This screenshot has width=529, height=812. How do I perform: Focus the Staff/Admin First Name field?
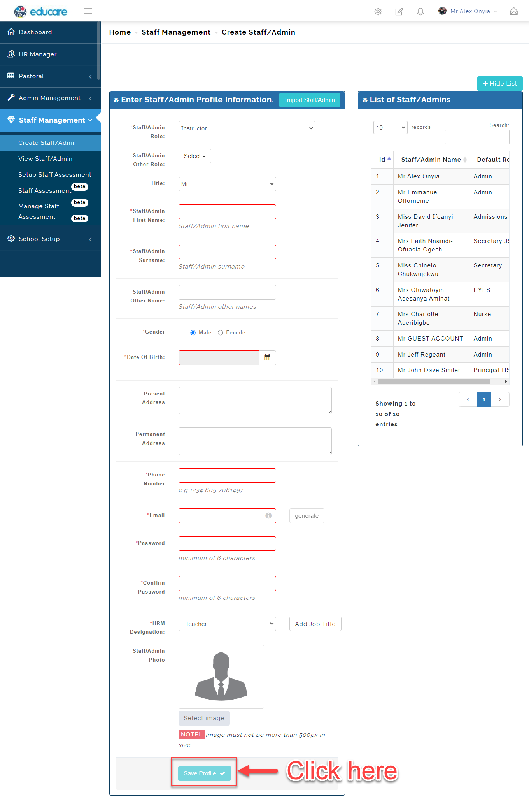(227, 212)
